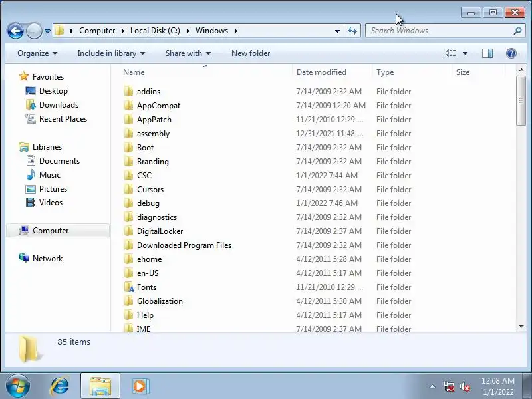Open the Include in library menu
The height and width of the screenshot is (399, 532).
coord(111,53)
